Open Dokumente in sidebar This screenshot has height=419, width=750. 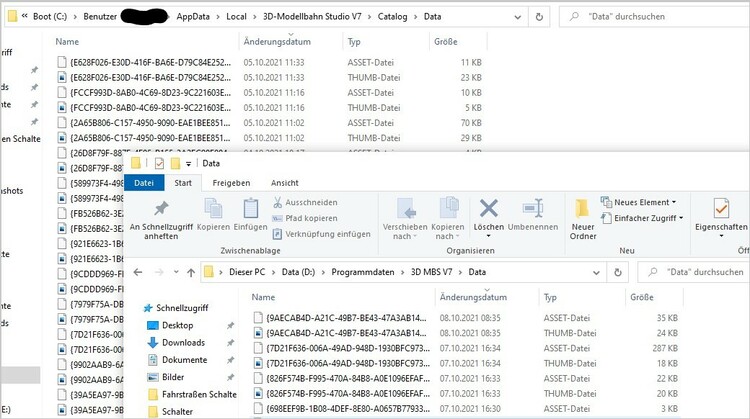[x=184, y=360]
